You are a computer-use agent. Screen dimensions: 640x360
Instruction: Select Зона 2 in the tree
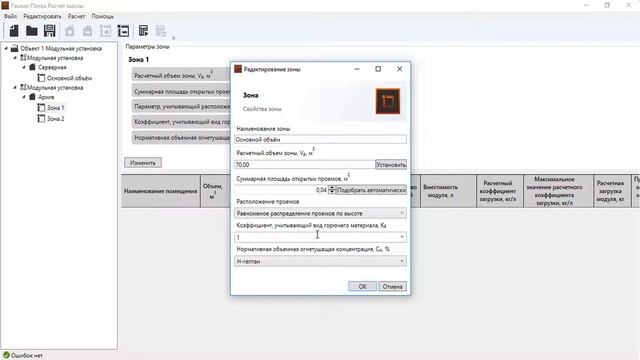(56, 118)
